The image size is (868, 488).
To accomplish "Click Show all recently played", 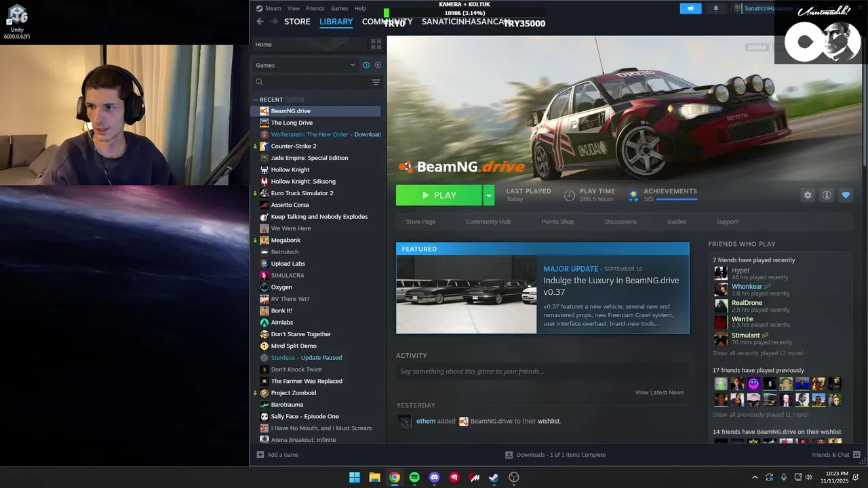I will click(757, 353).
